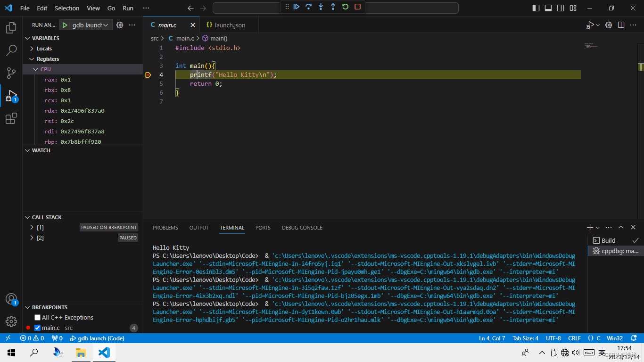Open launch.json via the gear icon
This screenshot has width=644, height=362.
pyautogui.click(x=120, y=25)
